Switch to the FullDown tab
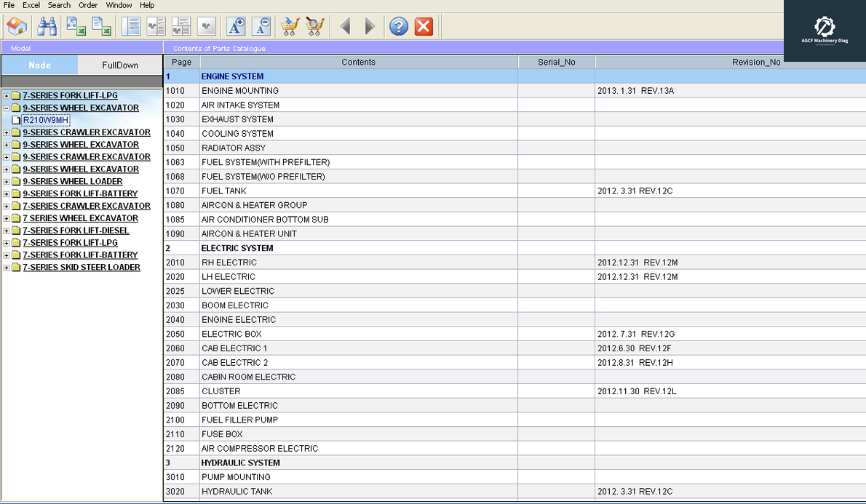This screenshot has height=504, width=866. (x=119, y=64)
